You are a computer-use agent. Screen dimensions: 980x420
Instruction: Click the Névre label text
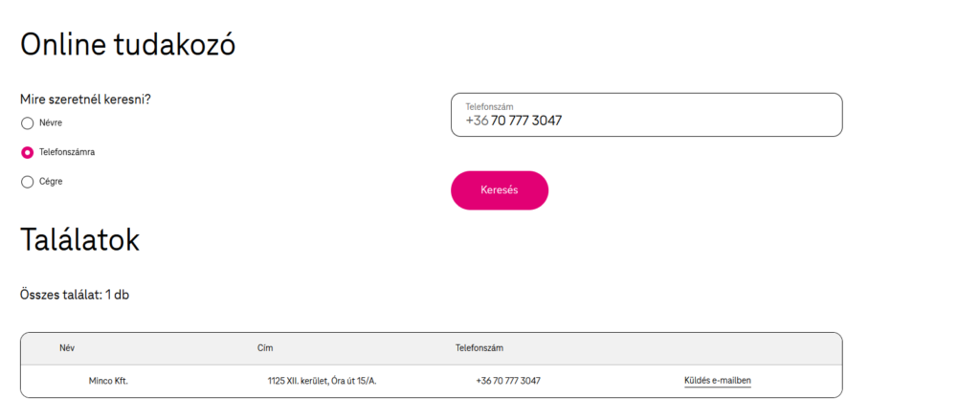click(x=51, y=122)
